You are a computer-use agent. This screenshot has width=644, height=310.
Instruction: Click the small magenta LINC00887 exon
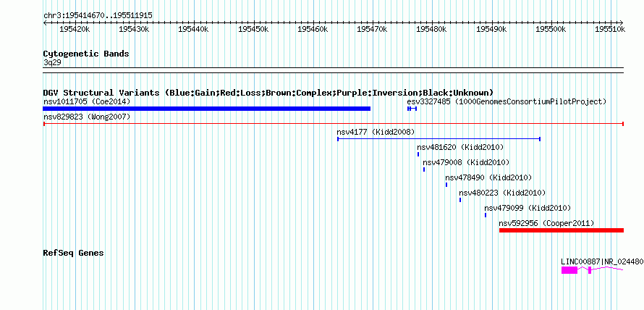coord(590,270)
